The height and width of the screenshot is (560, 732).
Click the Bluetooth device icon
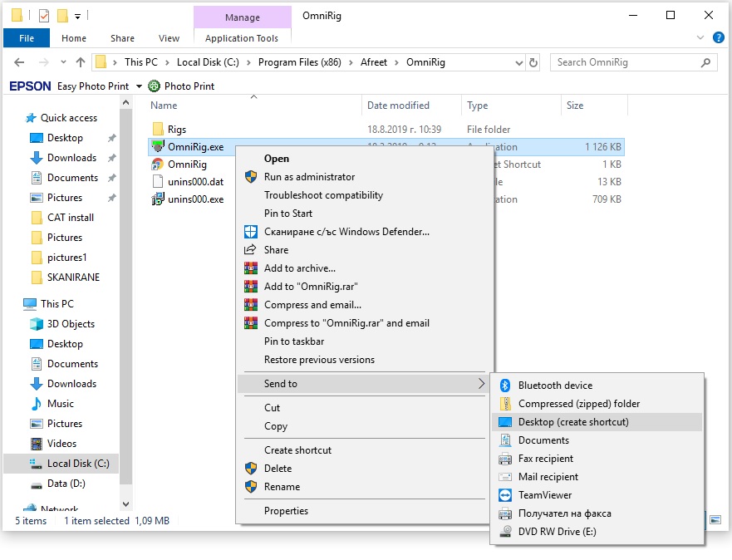[505, 386]
